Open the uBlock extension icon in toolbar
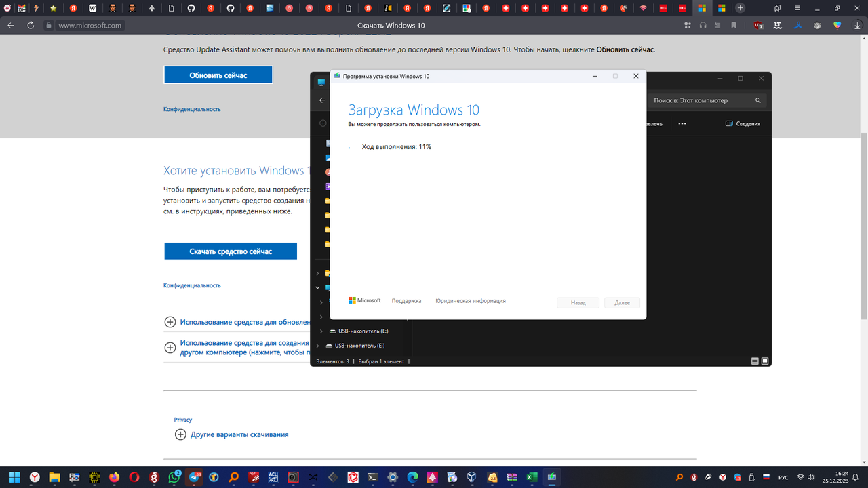The height and width of the screenshot is (488, 868). pos(759,25)
